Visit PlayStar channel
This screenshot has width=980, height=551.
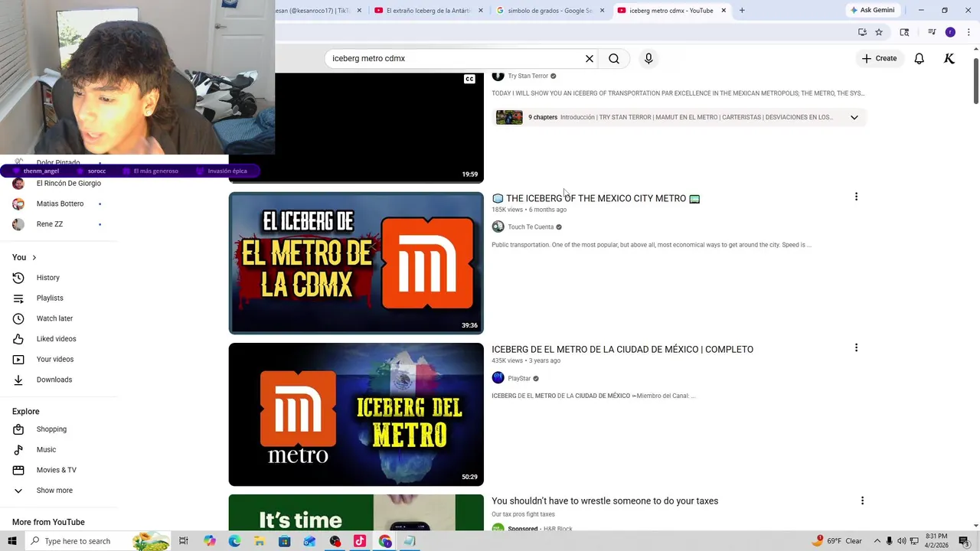point(519,378)
